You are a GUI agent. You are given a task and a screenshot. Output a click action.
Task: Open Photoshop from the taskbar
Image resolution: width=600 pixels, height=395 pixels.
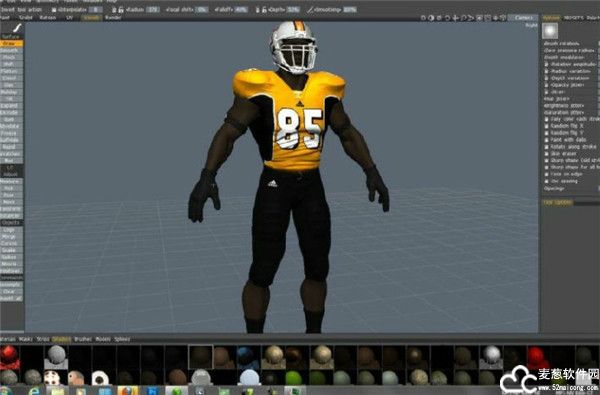point(152,391)
